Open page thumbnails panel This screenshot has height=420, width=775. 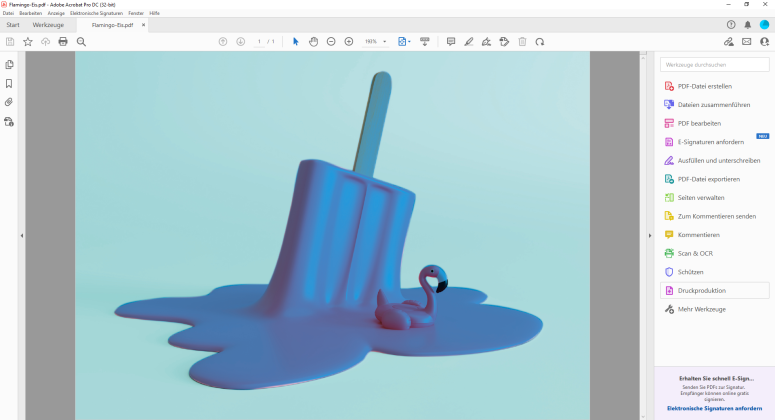[9, 65]
